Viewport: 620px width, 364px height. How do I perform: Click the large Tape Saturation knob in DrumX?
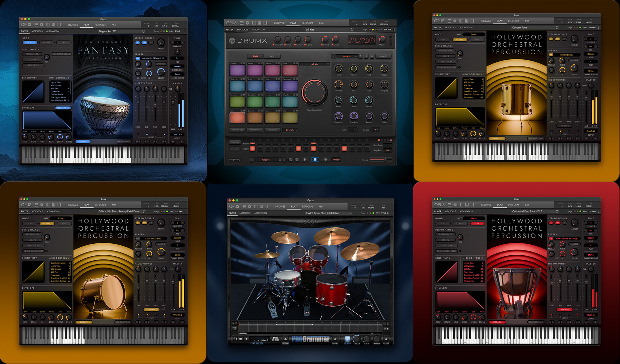tap(314, 92)
